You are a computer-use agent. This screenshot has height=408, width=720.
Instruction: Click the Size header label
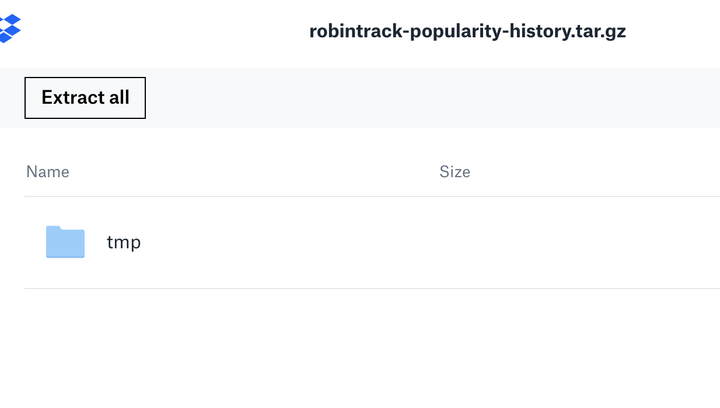click(x=455, y=172)
